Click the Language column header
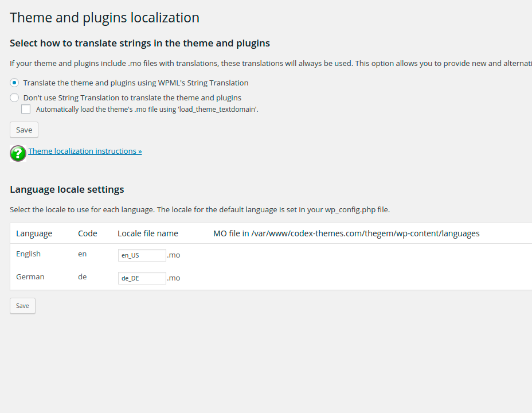 34,233
